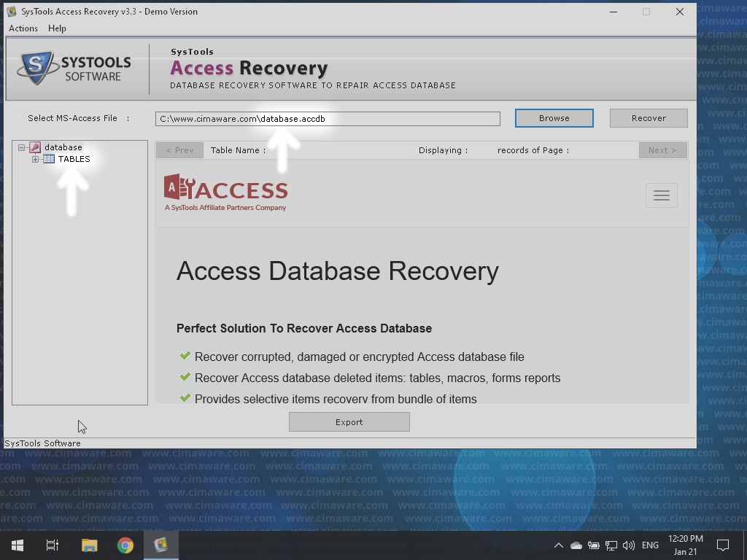This screenshot has height=560, width=747.
Task: Click the Access logo in preview pane
Action: (225, 192)
